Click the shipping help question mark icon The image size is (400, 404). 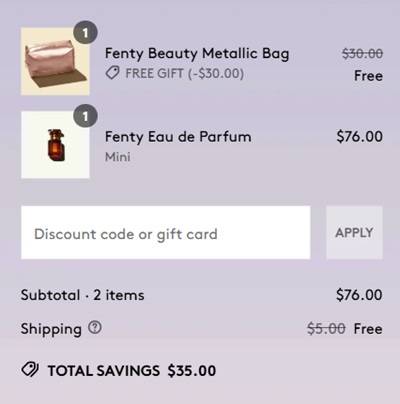95,328
